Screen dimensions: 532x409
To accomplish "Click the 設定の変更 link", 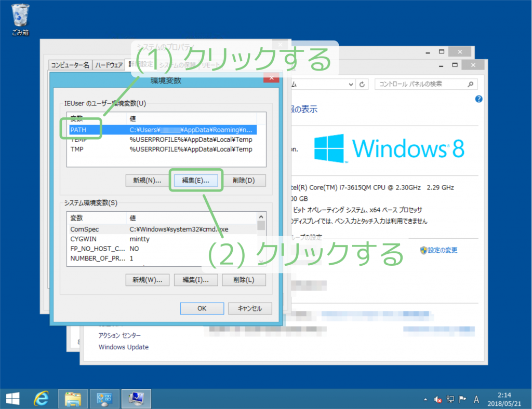I will (443, 250).
